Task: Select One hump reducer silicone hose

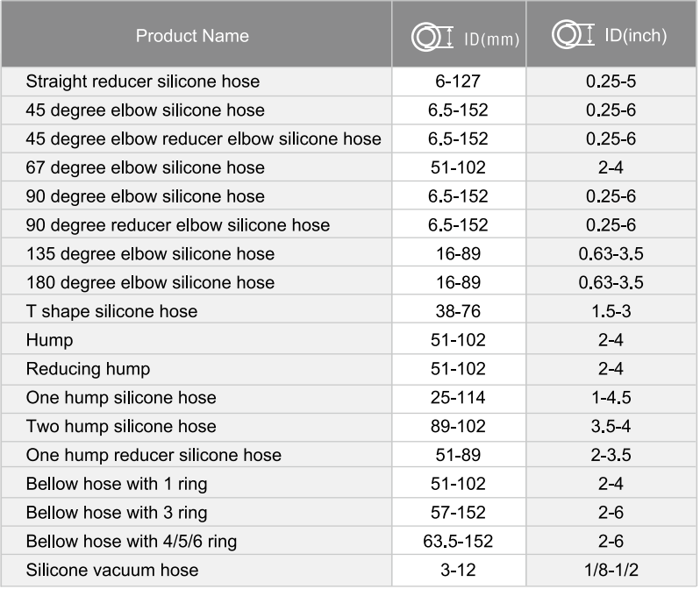Action: pos(154,455)
